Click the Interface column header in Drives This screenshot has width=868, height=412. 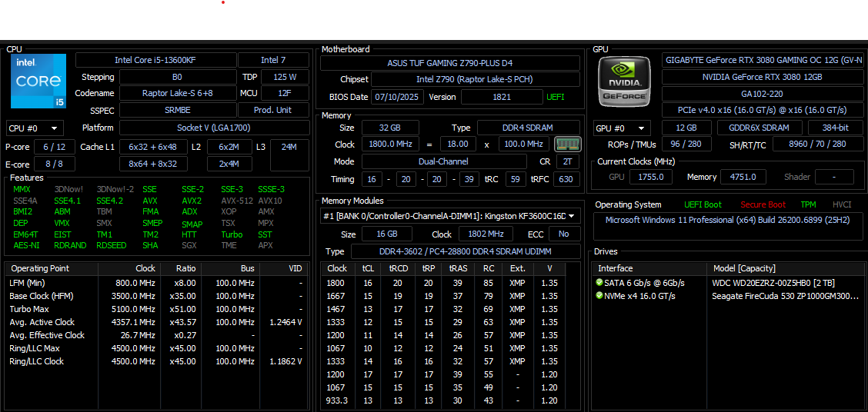616,268
